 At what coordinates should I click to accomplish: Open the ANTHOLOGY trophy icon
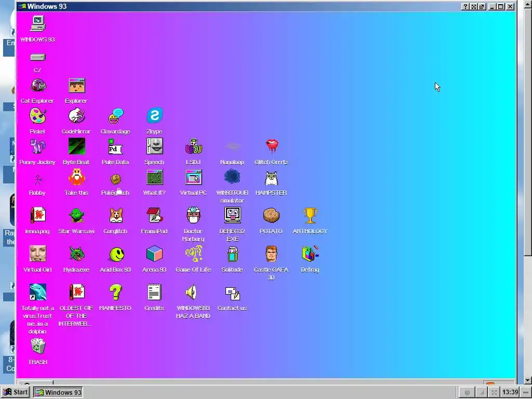point(310,215)
